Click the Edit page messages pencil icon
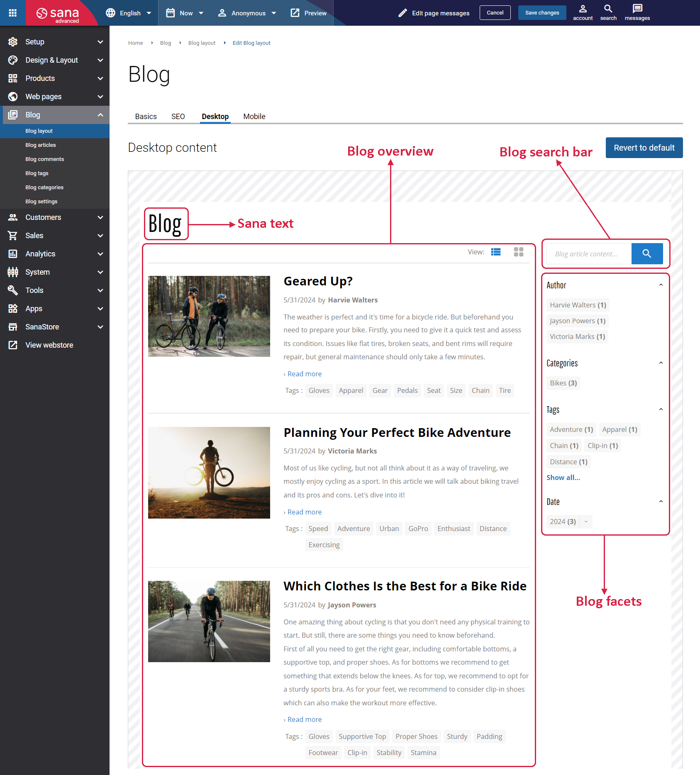Viewport: 700px width, 775px height. [x=402, y=12]
